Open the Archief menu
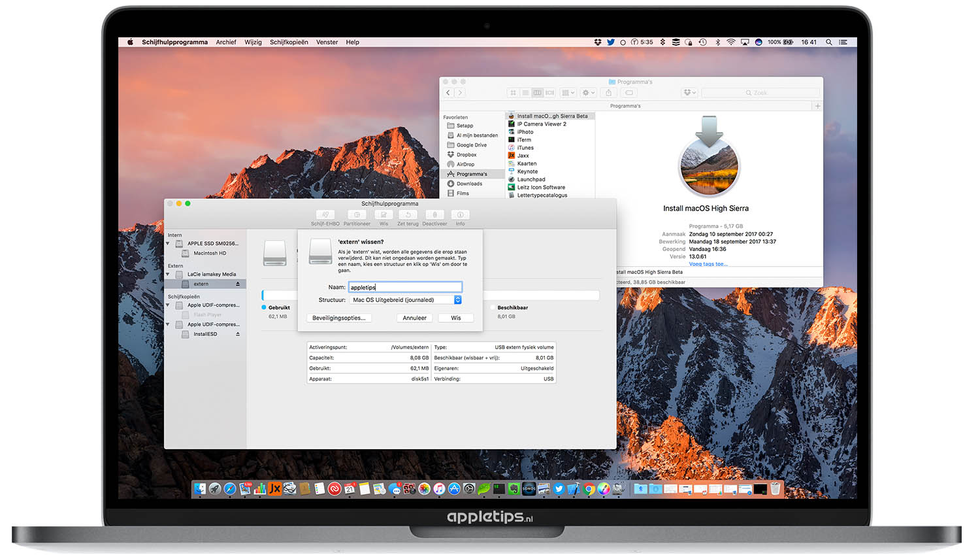980x559 pixels. pos(226,42)
